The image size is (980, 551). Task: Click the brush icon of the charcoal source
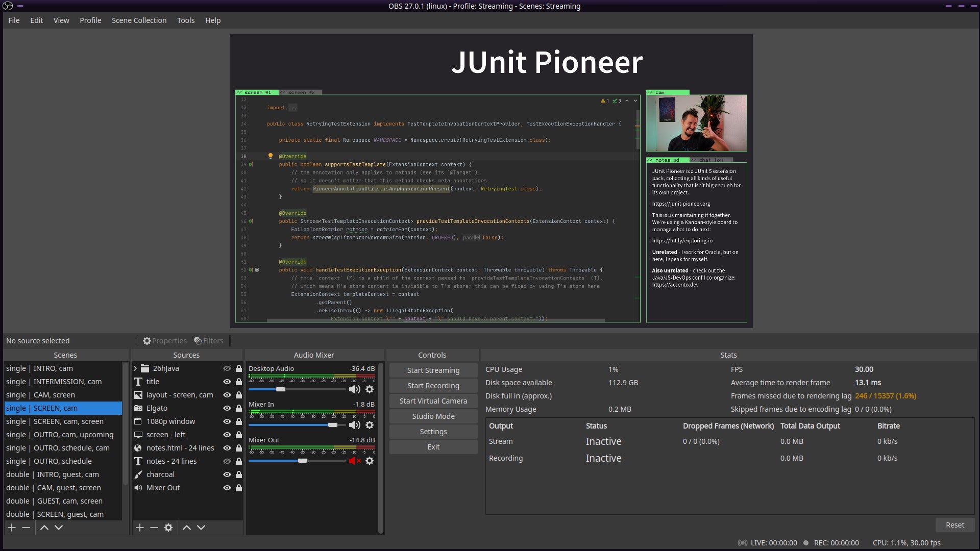[138, 474]
